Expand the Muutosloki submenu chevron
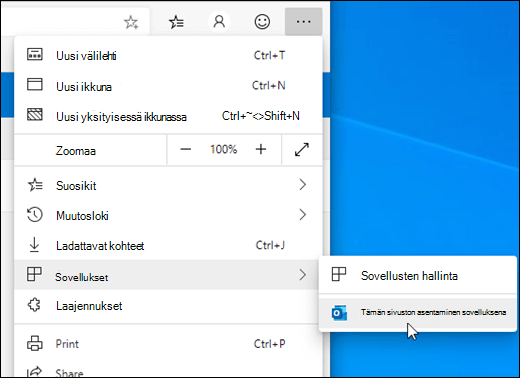Viewport: 520px width, 378px height. pos(302,214)
